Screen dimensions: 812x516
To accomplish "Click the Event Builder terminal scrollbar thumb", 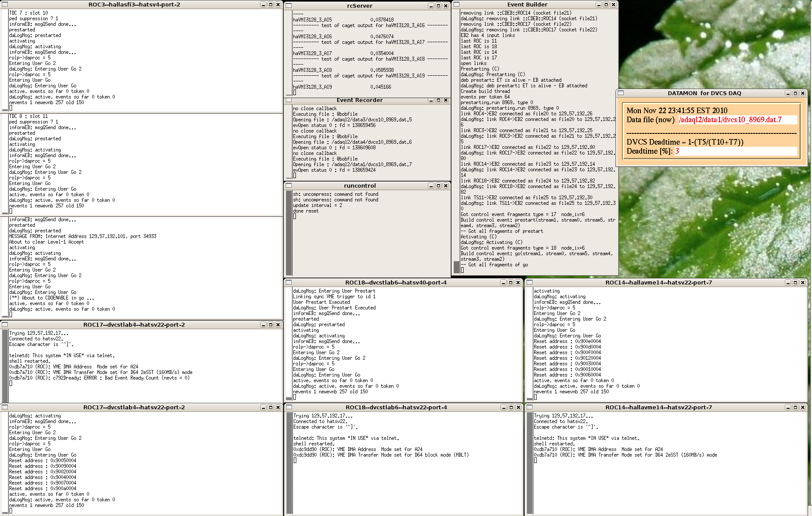I will [x=456, y=267].
